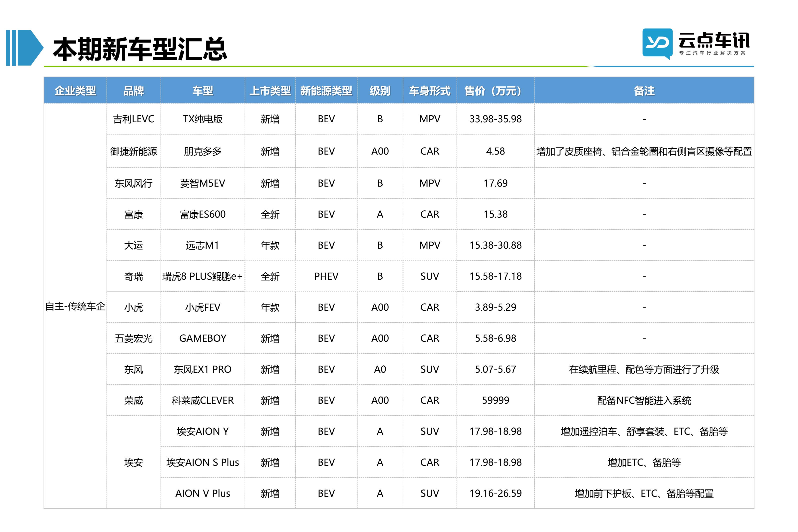Select the price 19.16-26.59

(495, 493)
